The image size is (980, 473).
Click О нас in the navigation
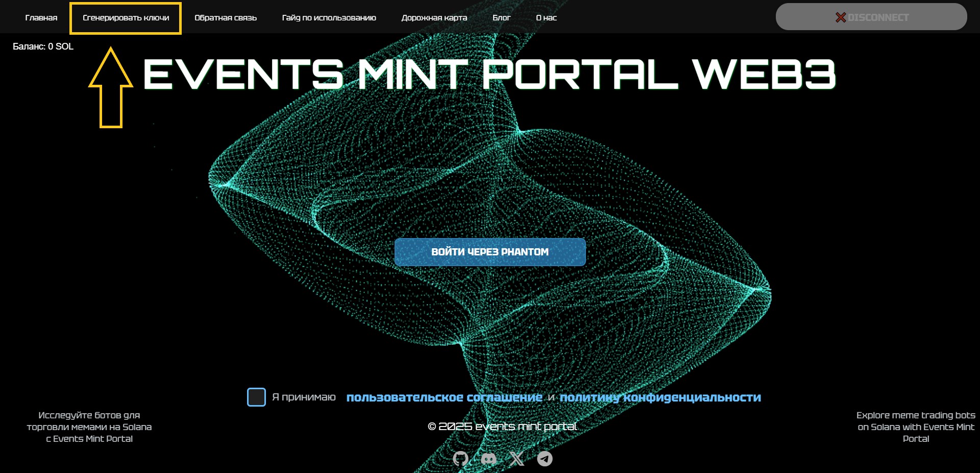pos(546,18)
